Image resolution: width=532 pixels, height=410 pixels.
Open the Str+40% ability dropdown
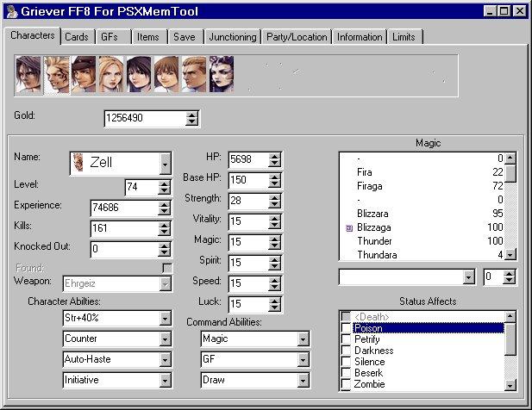165,319
